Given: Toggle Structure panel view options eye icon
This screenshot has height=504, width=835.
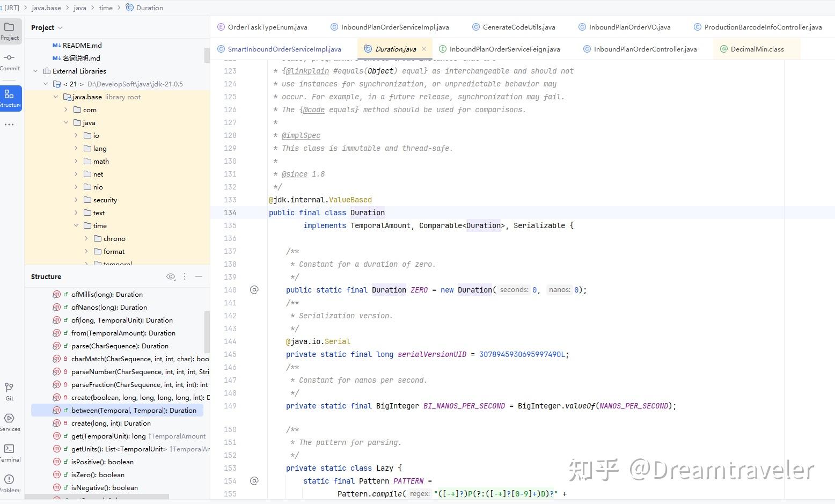Looking at the screenshot, I should (171, 276).
